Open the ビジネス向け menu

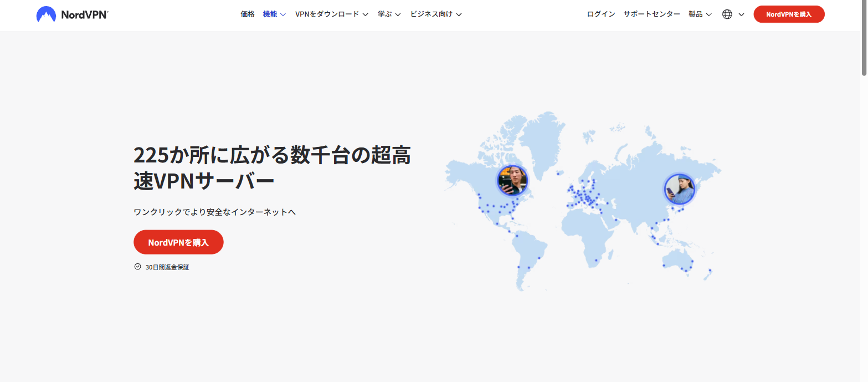[431, 14]
